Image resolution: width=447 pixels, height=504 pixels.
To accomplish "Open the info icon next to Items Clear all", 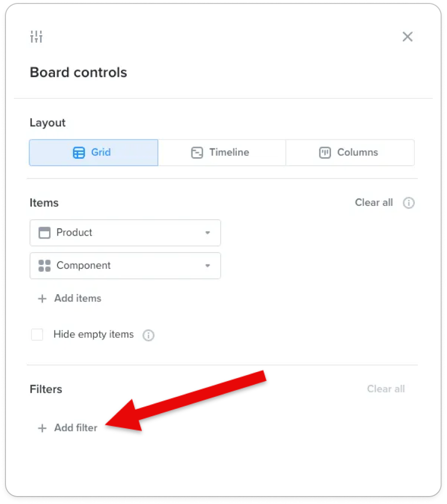I will click(408, 203).
